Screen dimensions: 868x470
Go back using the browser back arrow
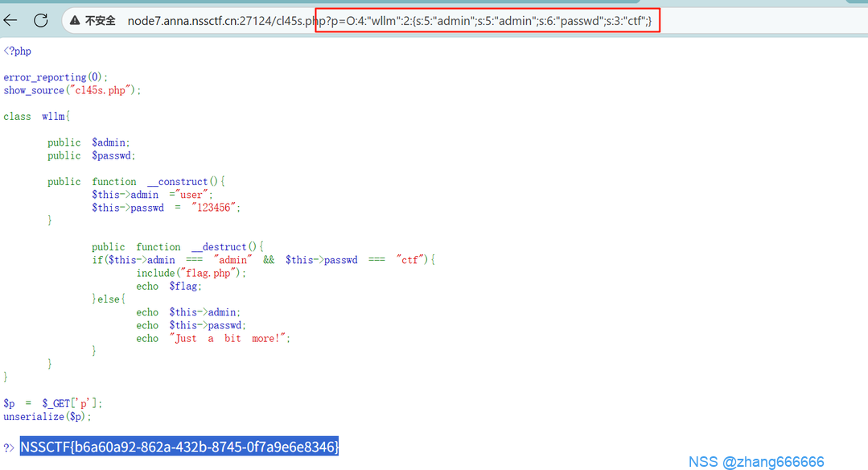coord(10,21)
